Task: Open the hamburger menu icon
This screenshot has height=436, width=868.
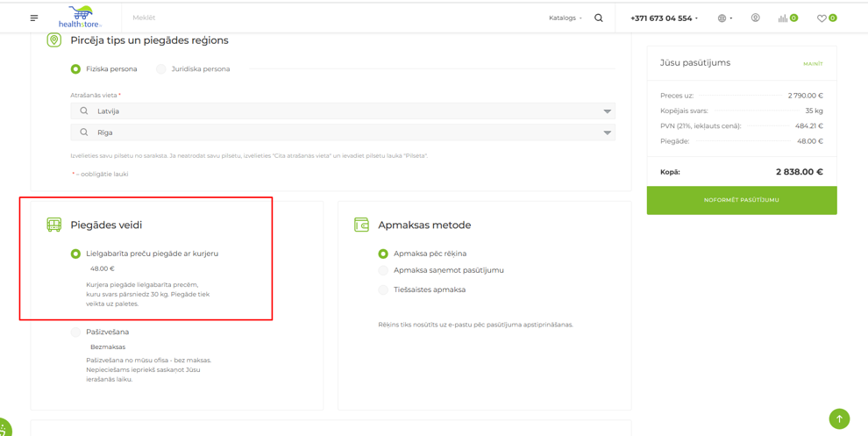Action: pyautogui.click(x=34, y=18)
